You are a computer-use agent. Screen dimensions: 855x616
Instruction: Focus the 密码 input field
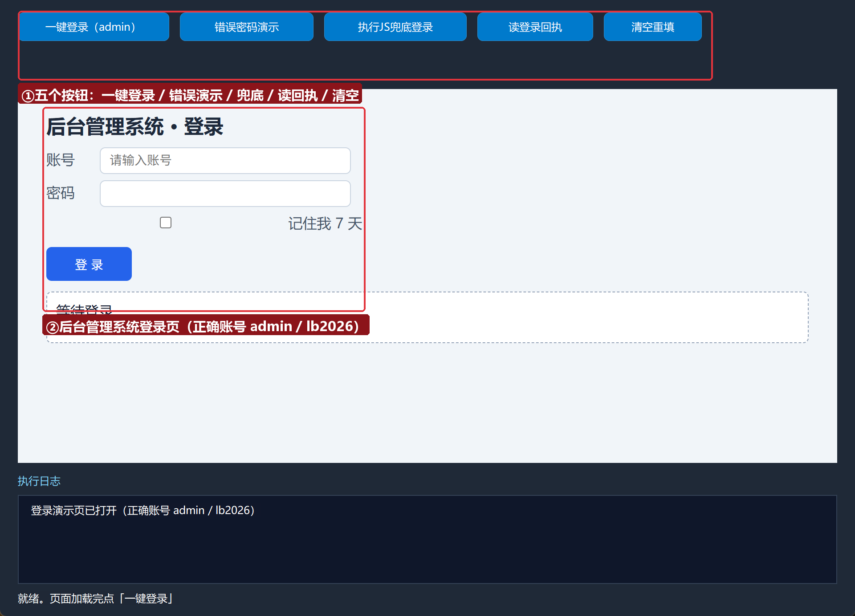pyautogui.click(x=225, y=194)
